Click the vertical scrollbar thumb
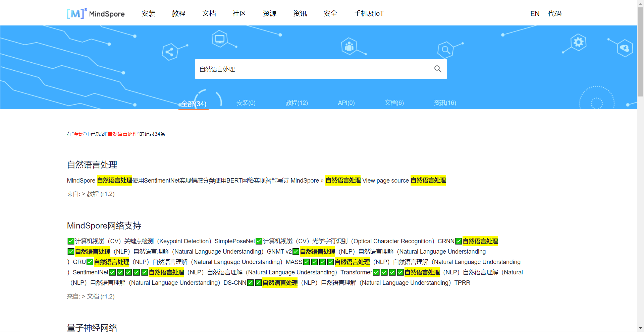 [x=640, y=52]
